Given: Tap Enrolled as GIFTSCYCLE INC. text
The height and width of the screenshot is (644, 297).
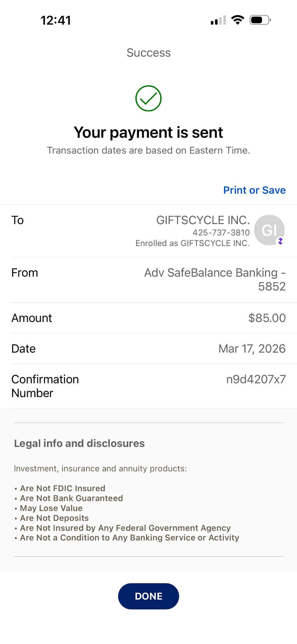Looking at the screenshot, I should pos(193,243).
